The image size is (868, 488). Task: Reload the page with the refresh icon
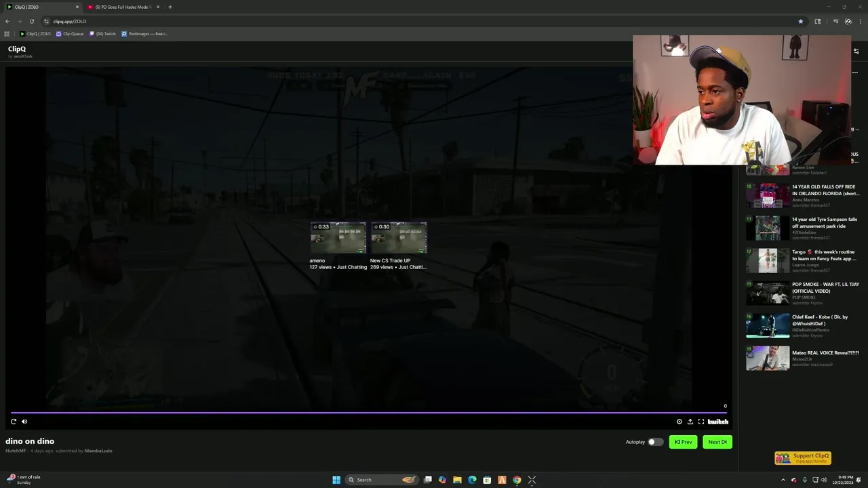[32, 21]
